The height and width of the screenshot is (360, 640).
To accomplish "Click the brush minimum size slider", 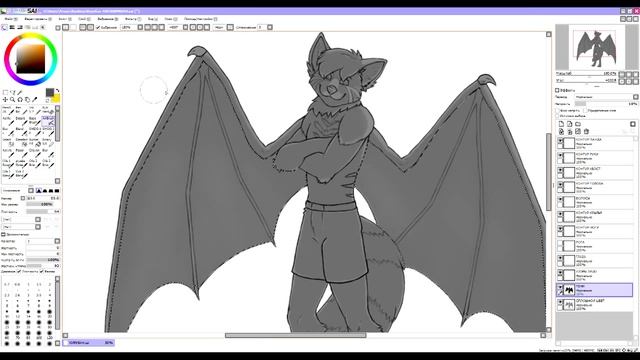I will tap(43, 204).
